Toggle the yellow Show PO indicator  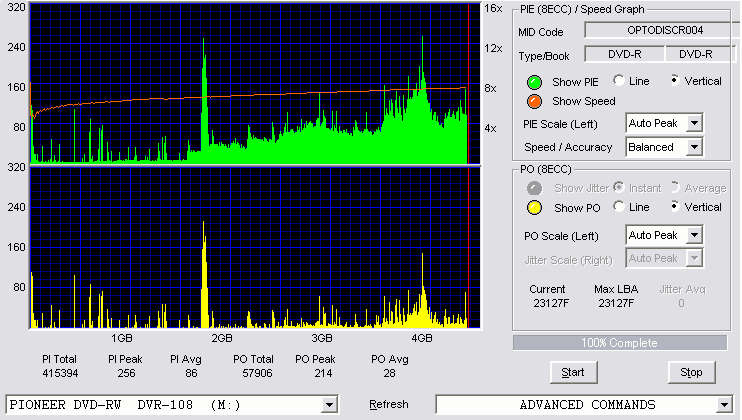tap(534, 208)
